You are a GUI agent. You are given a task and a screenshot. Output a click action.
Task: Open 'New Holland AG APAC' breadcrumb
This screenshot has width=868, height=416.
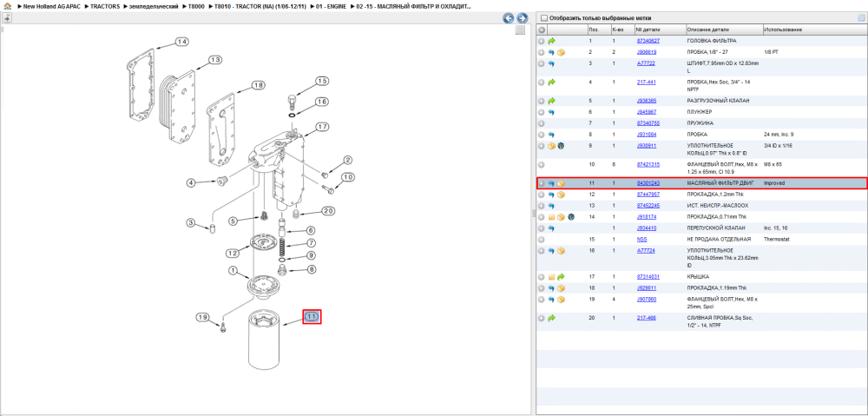coord(52,6)
